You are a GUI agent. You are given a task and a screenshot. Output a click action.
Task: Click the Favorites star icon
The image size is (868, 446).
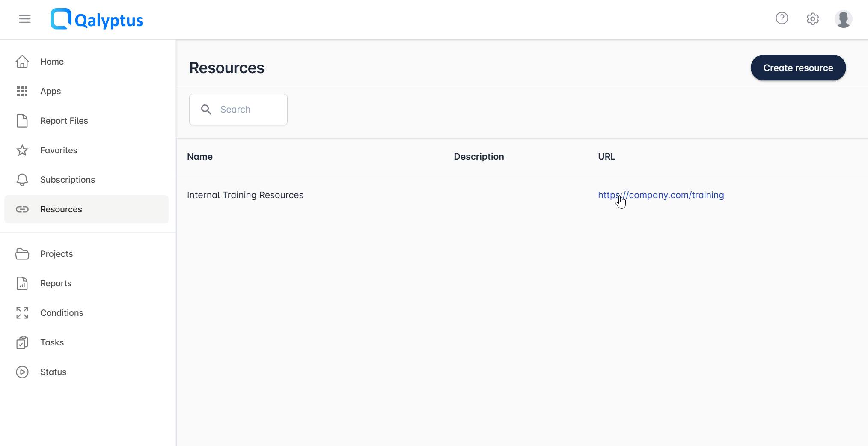click(22, 150)
